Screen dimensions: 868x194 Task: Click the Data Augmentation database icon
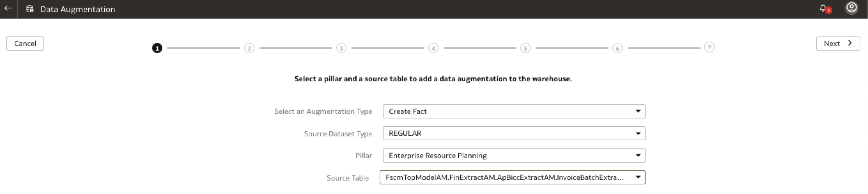pyautogui.click(x=30, y=9)
